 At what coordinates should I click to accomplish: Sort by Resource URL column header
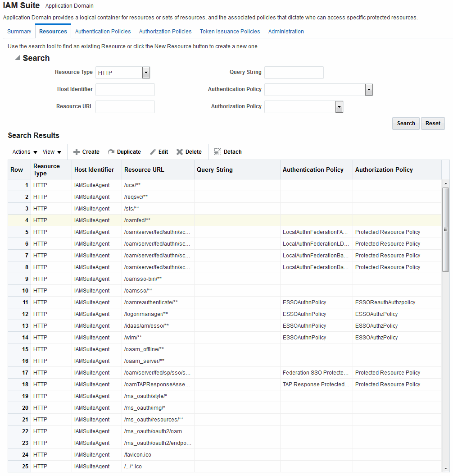(x=158, y=169)
